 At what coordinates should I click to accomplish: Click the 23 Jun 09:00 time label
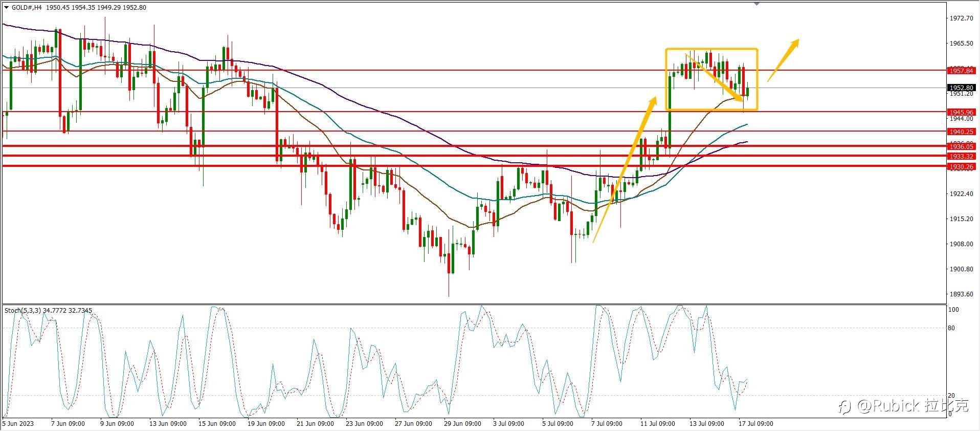(364, 424)
